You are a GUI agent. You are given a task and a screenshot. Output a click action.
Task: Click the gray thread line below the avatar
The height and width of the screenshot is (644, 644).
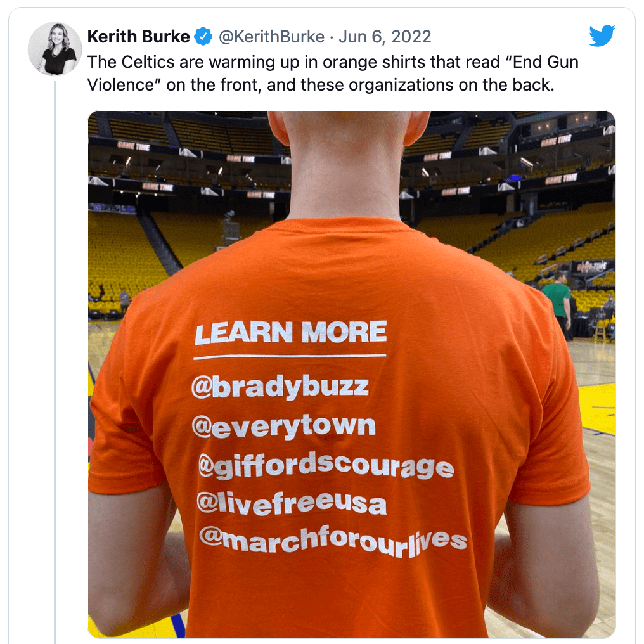(x=55, y=363)
